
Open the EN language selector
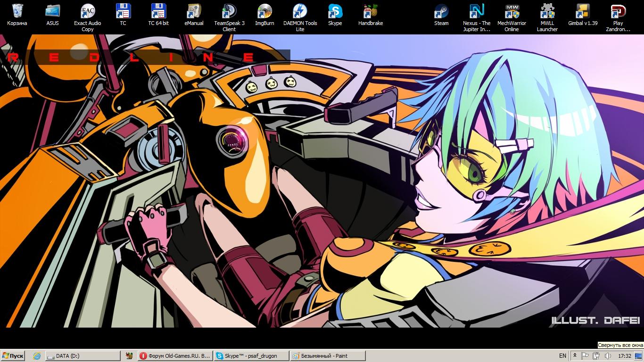(x=562, y=356)
